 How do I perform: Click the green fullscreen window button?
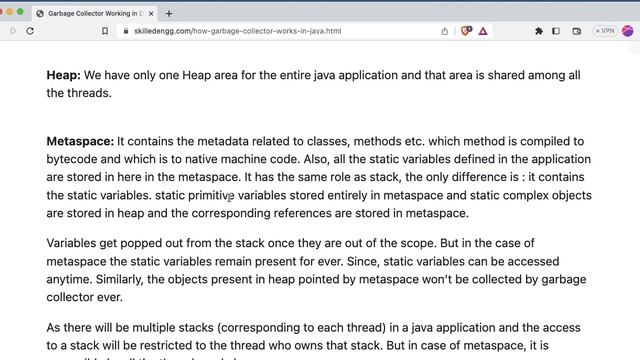20,12
